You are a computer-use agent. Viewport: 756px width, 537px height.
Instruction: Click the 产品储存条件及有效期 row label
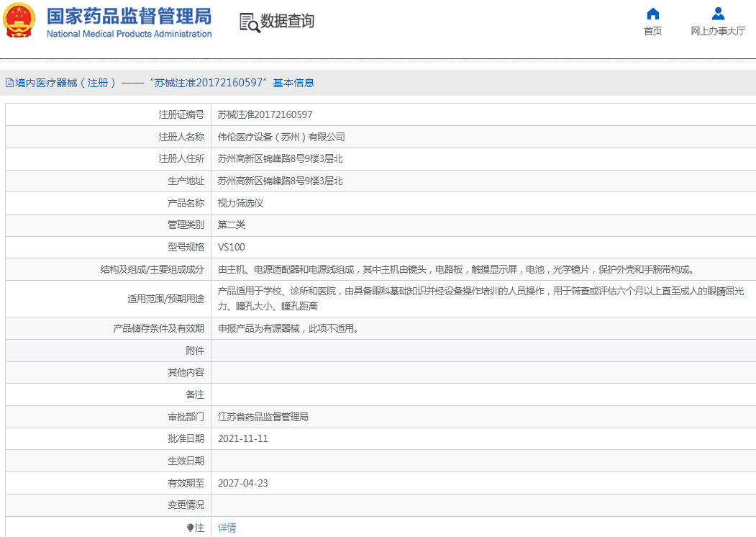159,328
